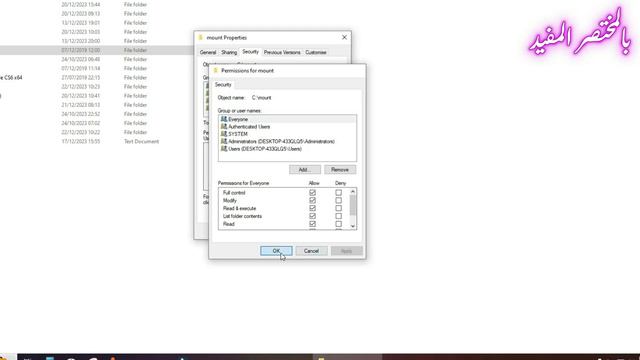The width and height of the screenshot is (640, 360).
Task: Enable Deny checkbox for Modify
Action: pos(338,200)
